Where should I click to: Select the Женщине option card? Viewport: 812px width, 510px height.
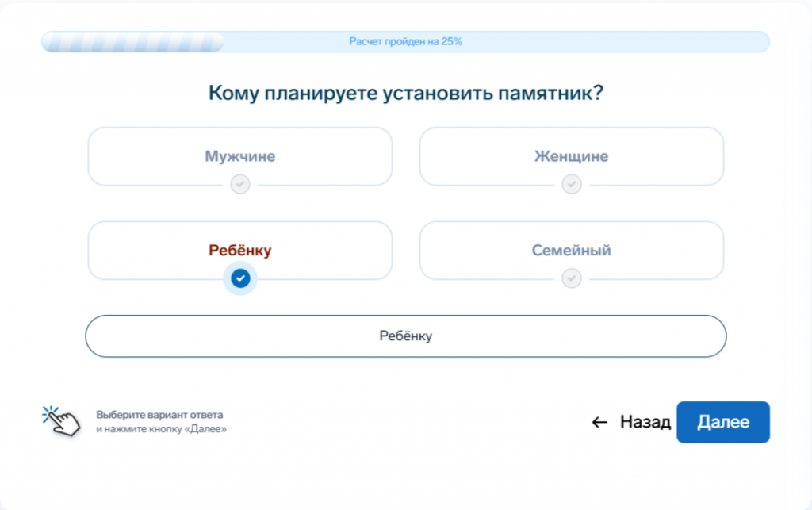[x=571, y=156]
